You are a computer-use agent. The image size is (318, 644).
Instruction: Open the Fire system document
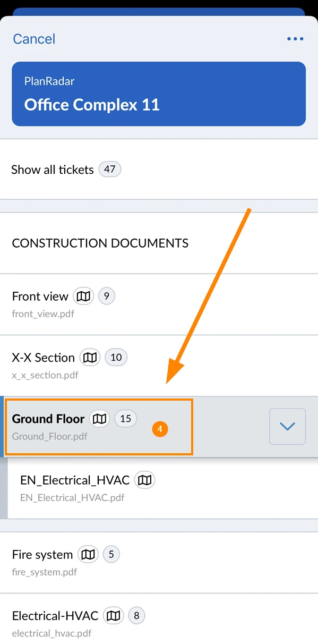[x=159, y=563]
